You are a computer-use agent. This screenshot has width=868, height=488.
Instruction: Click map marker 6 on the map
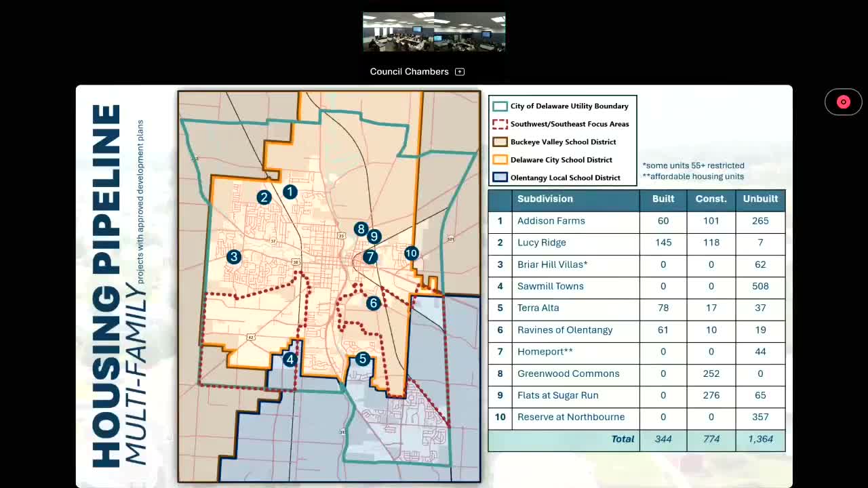pos(373,303)
